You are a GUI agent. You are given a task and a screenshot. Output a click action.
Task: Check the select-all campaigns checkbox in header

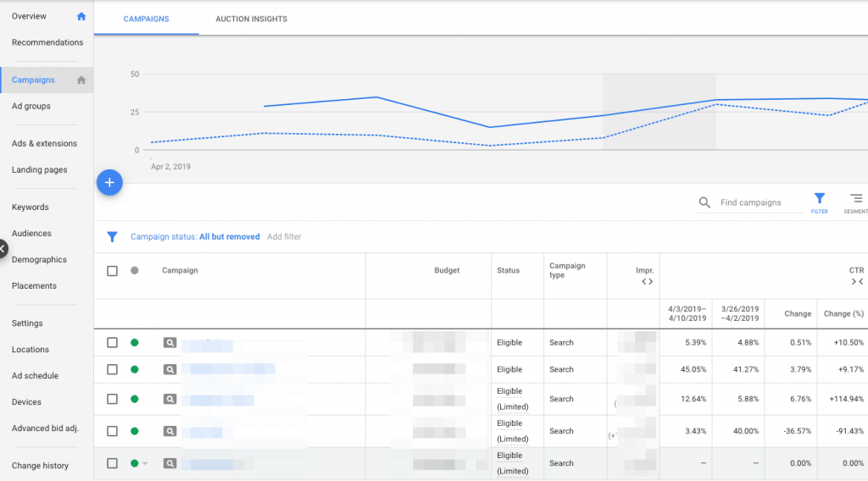tap(112, 271)
